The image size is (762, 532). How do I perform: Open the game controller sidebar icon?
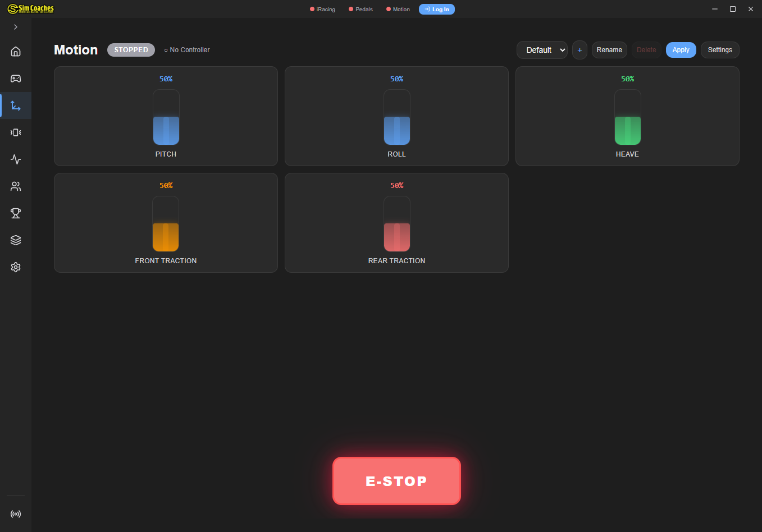click(16, 79)
